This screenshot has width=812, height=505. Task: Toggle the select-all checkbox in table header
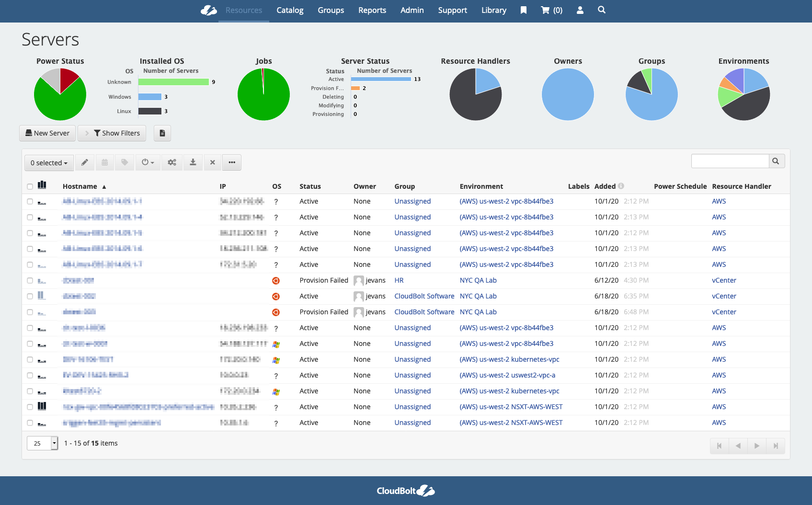pos(30,186)
